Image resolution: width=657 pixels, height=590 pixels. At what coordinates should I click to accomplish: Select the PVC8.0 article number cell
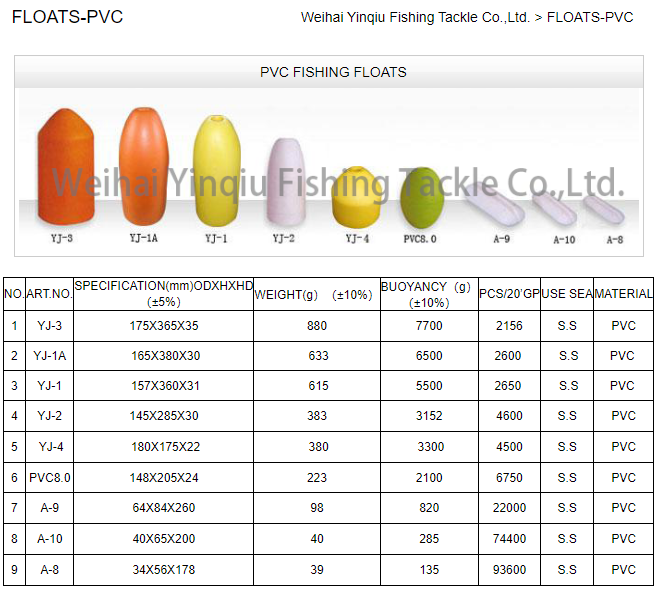point(49,477)
